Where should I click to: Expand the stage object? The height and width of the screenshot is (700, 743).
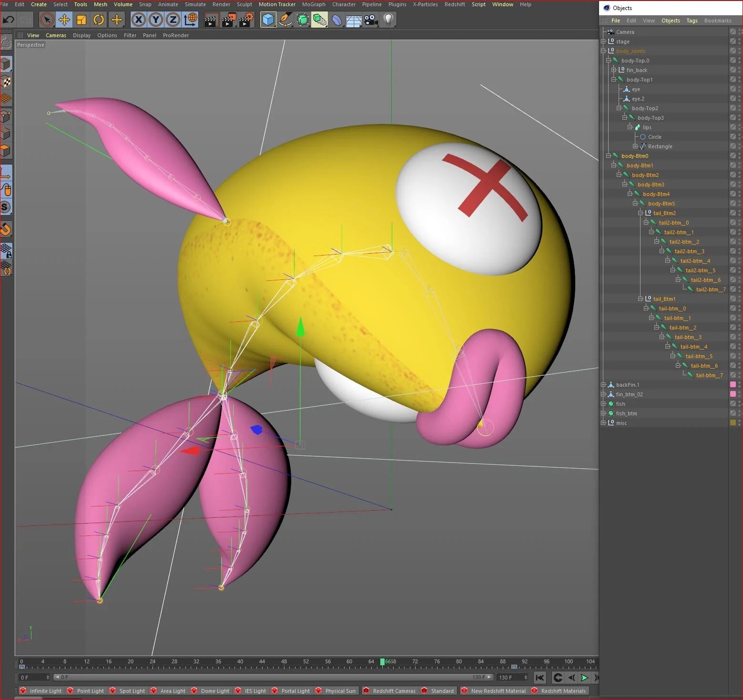[x=603, y=41]
